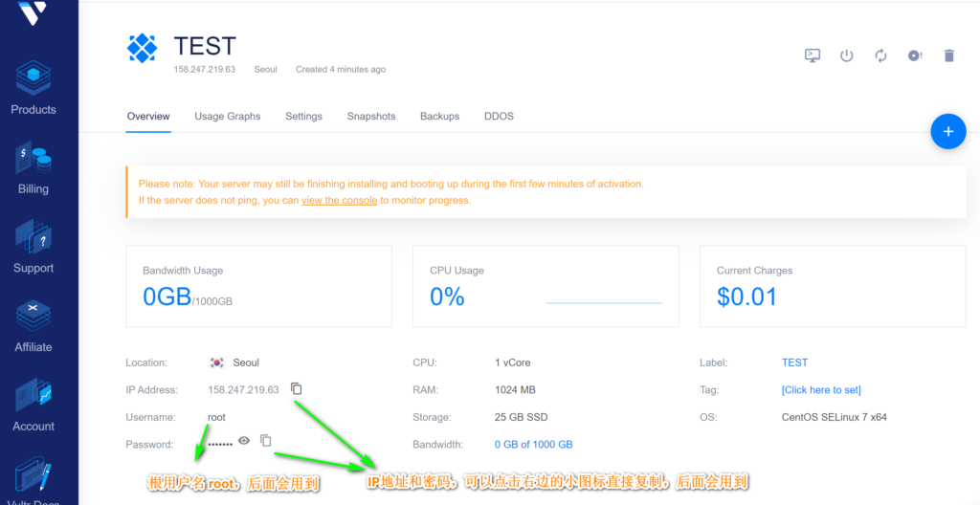Reveal the password with eye icon
The width and height of the screenshot is (980, 505).
[244, 441]
